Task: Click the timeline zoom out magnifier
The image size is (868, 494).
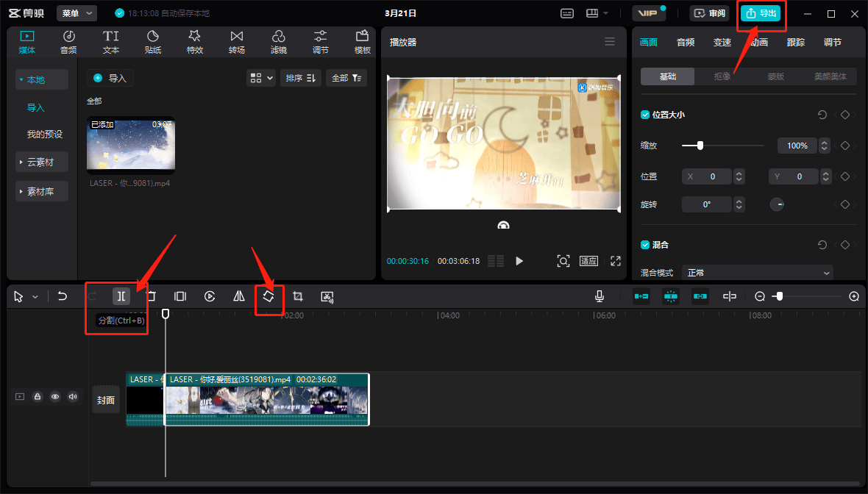Action: tap(760, 297)
